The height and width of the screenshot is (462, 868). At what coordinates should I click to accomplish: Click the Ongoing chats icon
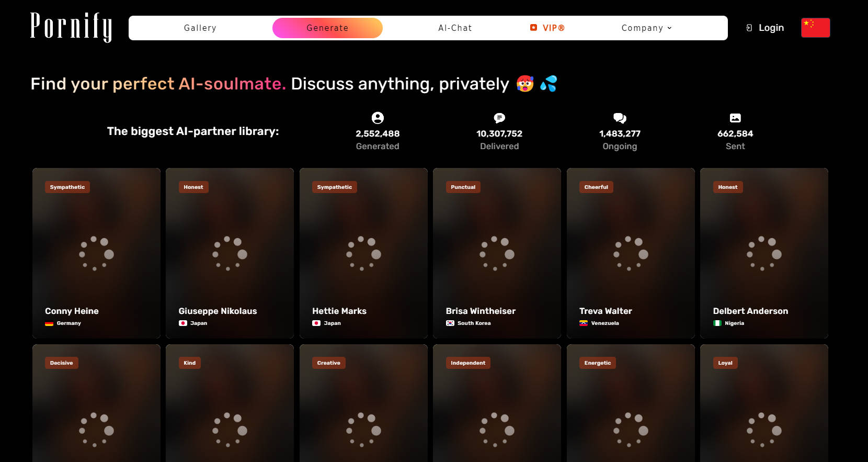point(620,118)
